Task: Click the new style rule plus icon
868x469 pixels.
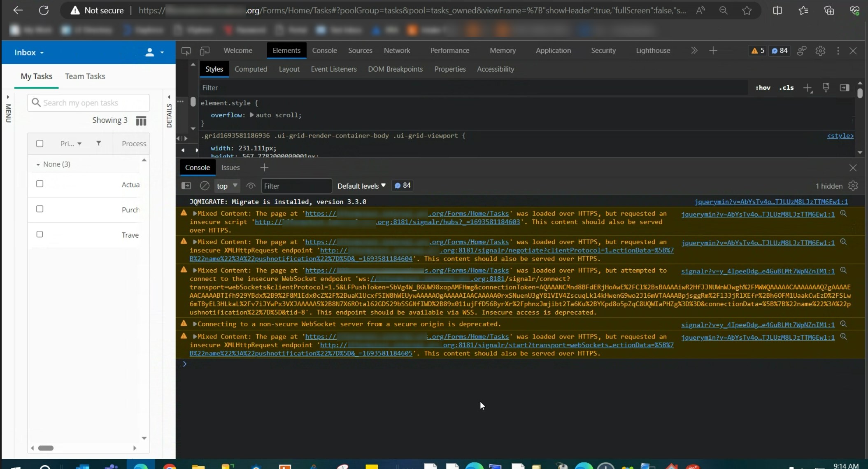Action: [x=807, y=88]
